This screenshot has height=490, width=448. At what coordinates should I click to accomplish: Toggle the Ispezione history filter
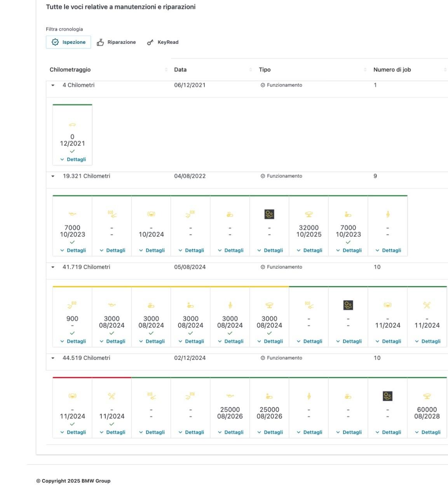point(68,42)
